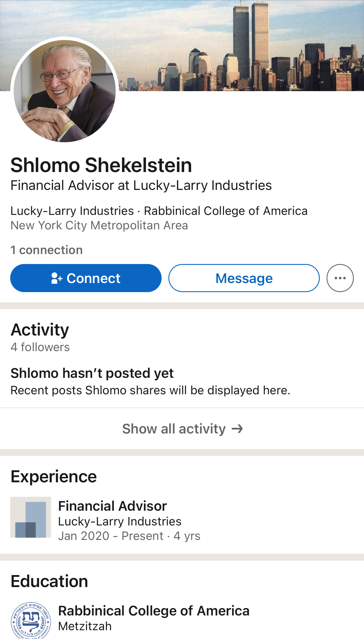Open the three-dot more options menu
The height and width of the screenshot is (639, 364).
click(x=340, y=278)
